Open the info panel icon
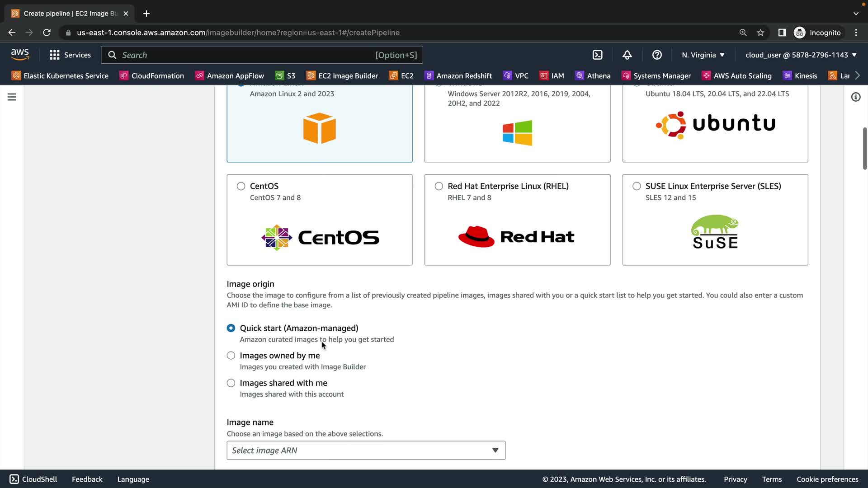The height and width of the screenshot is (488, 868). pyautogui.click(x=855, y=97)
